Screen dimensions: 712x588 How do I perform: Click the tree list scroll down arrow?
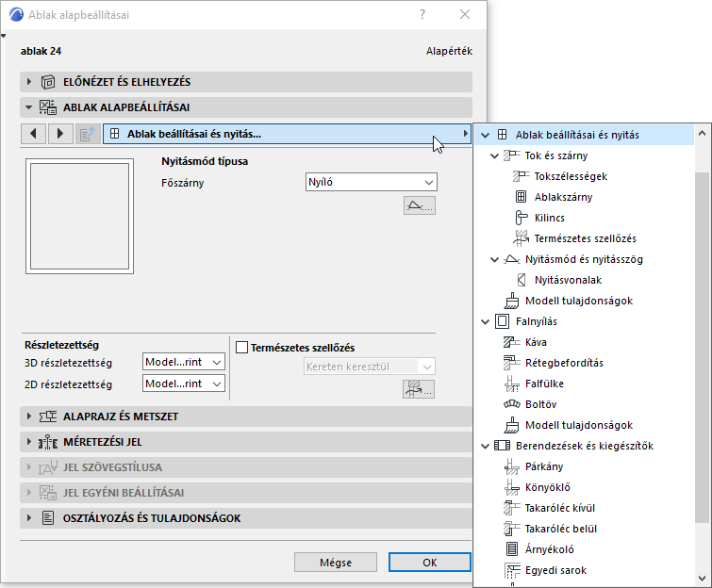pos(702,579)
